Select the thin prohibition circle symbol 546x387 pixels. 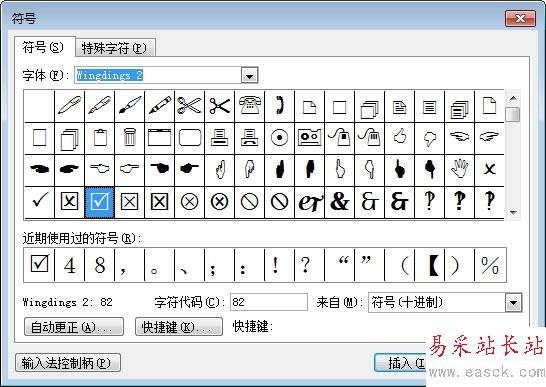pyautogui.click(x=249, y=202)
